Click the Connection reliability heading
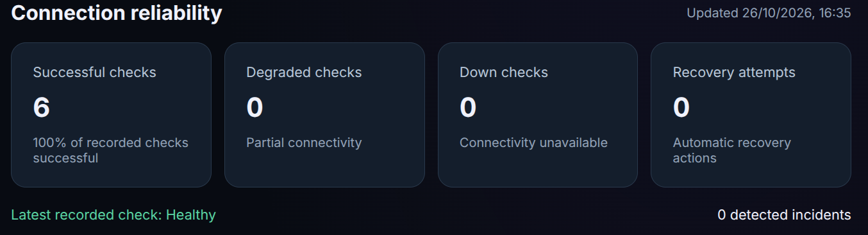 117,12
